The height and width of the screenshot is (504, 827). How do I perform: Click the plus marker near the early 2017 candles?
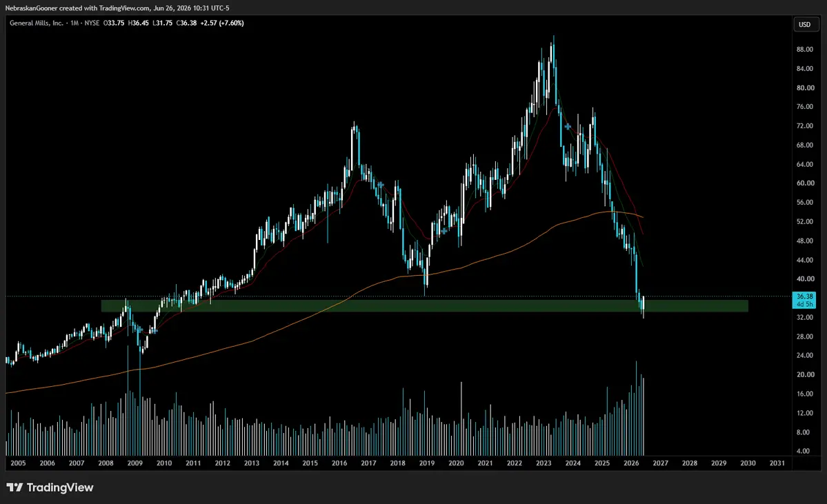pyautogui.click(x=380, y=185)
